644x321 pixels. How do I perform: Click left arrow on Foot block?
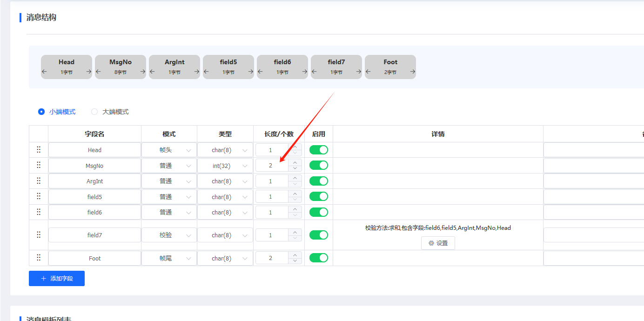(x=368, y=72)
